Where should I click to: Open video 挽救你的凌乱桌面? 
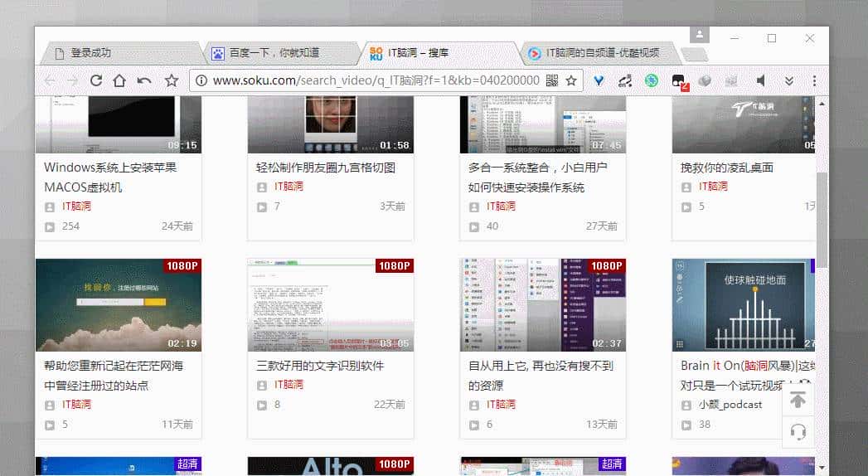727,168
